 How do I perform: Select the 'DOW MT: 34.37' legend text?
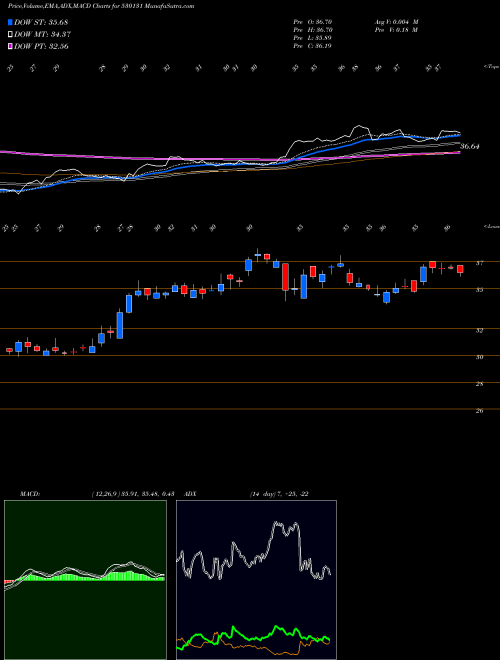[42, 35]
